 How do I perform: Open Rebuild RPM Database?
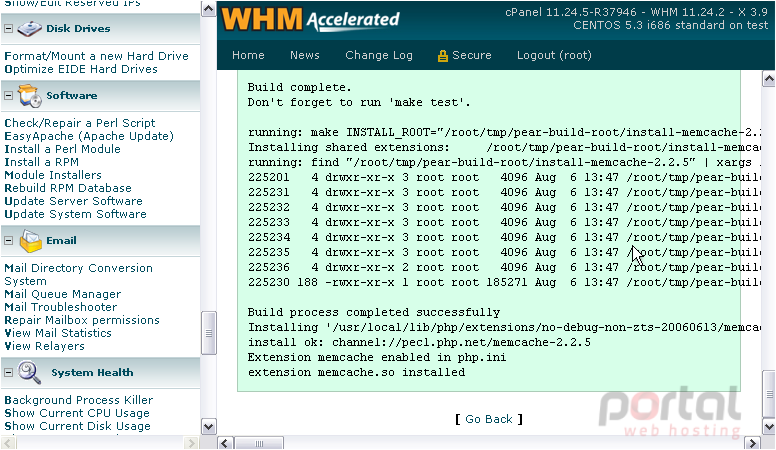(68, 188)
